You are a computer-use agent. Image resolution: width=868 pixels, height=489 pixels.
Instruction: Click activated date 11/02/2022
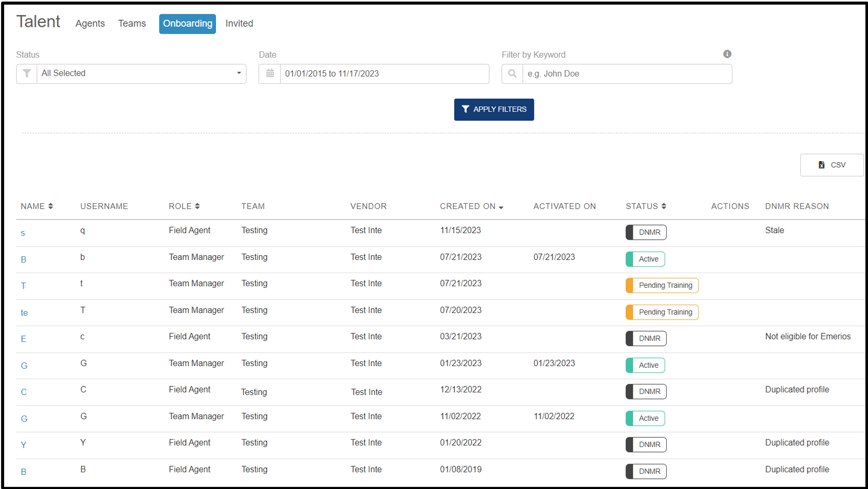554,417
